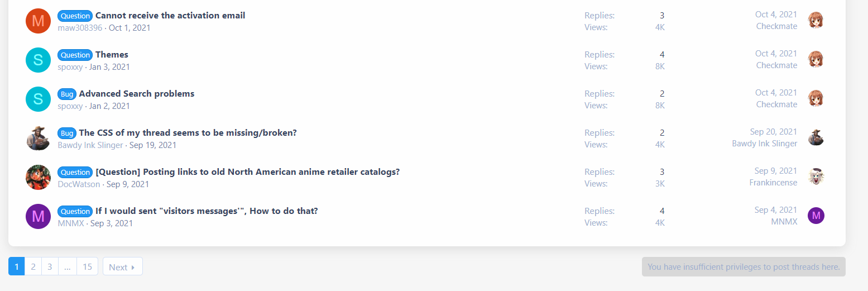Open DocWatson's profile avatar
This screenshot has width=868, height=291.
[x=38, y=178]
